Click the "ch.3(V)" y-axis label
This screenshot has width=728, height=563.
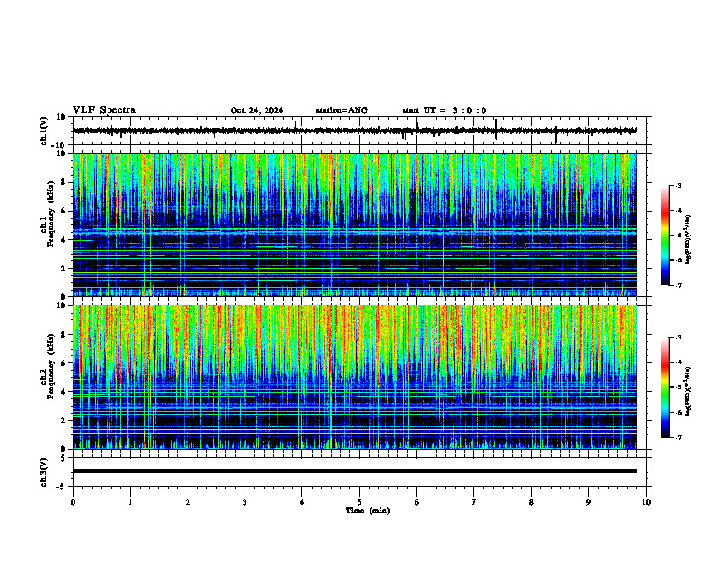coord(44,473)
